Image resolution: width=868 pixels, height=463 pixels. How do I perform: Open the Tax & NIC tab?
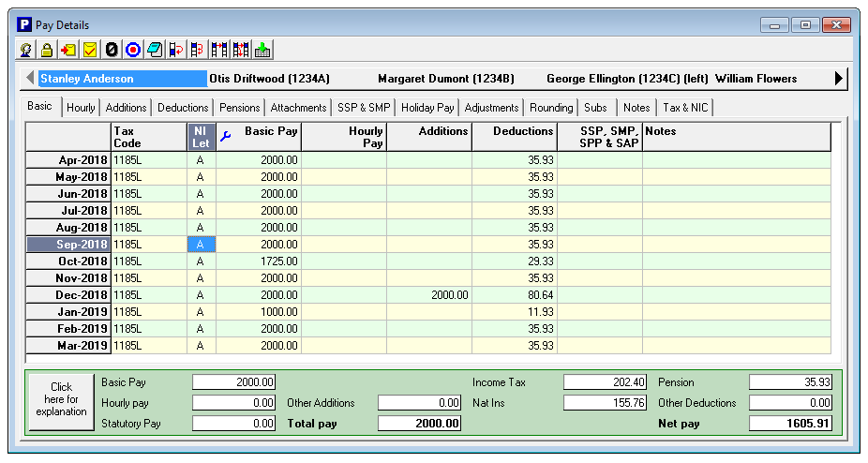pos(685,108)
